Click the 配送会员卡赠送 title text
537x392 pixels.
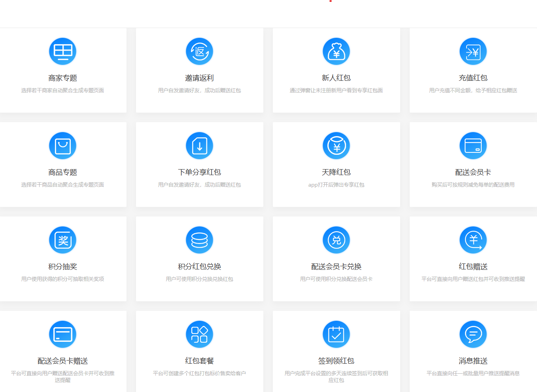tap(62, 361)
